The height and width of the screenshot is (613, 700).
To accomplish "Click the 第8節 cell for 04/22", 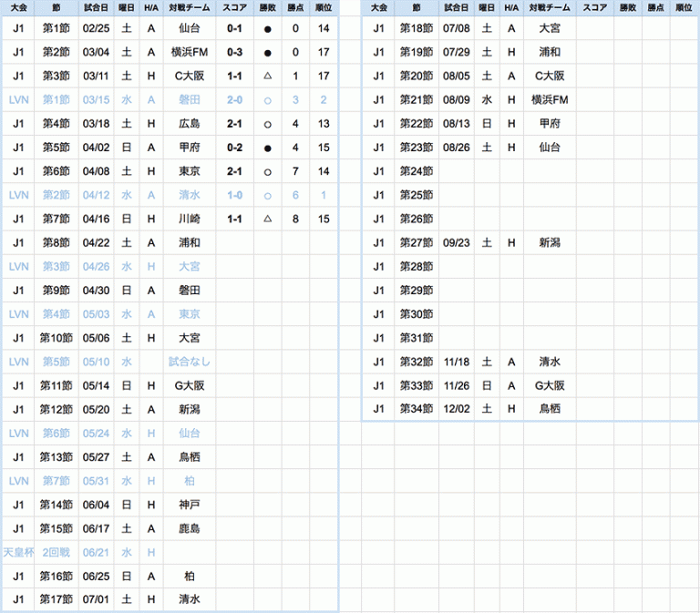I will pyautogui.click(x=57, y=242).
